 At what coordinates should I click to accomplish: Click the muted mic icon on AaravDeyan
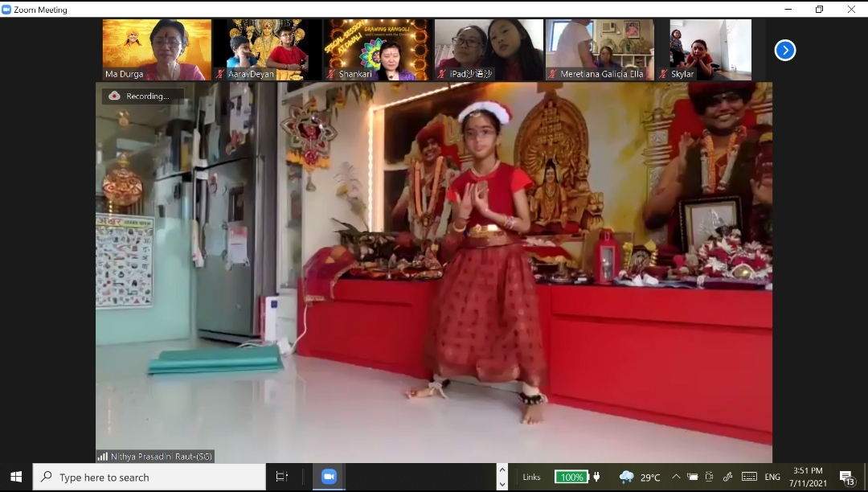pos(220,74)
